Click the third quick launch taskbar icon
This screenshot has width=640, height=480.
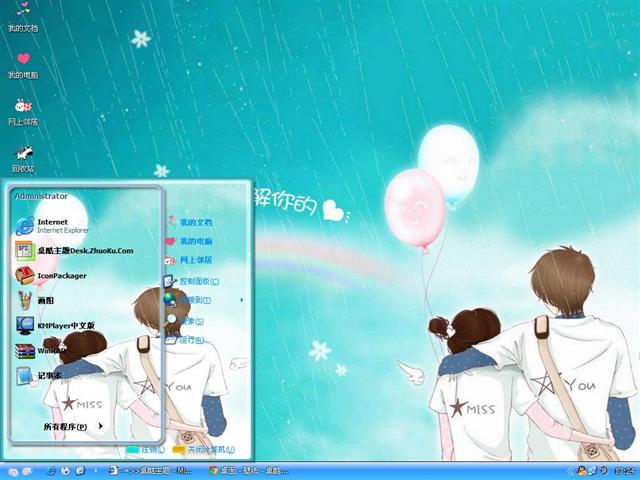click(x=80, y=471)
